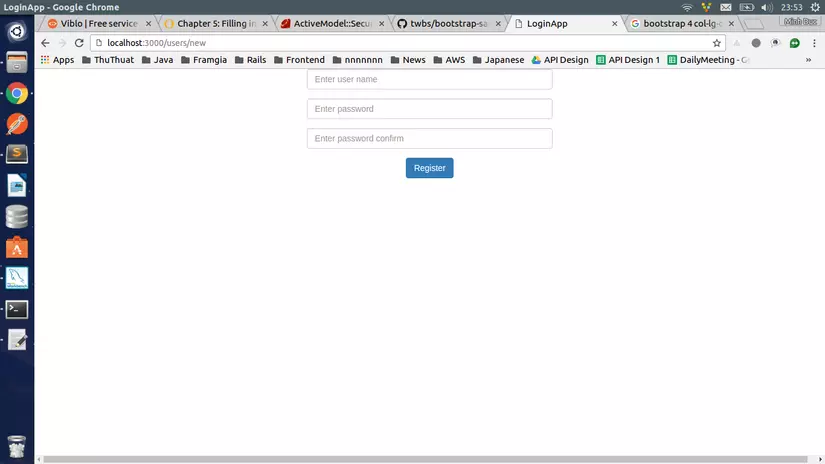Open Google Chrome from the dock
Viewport: 825px width, 464px height.
click(x=17, y=94)
